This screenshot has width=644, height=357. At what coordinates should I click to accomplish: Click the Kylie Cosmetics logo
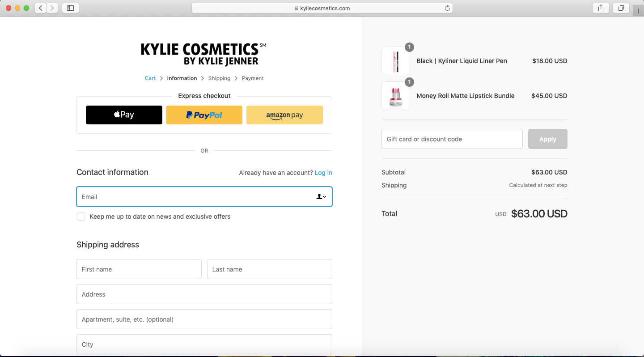tap(203, 55)
